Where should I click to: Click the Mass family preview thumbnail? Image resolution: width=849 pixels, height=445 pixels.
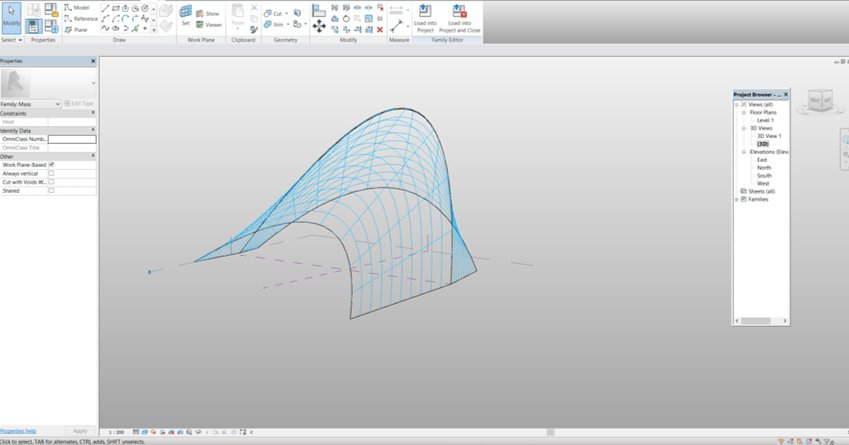coord(15,83)
